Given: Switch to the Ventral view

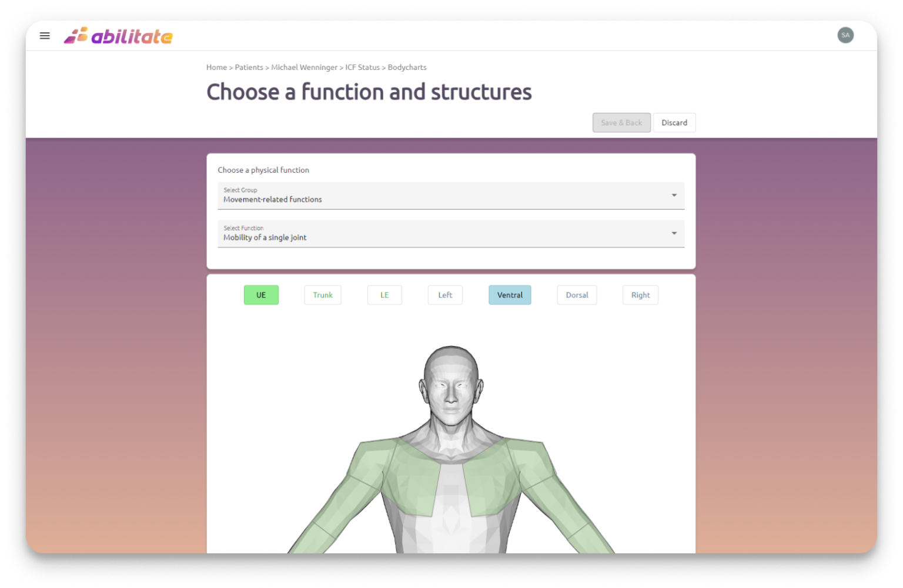Looking at the screenshot, I should pos(510,295).
